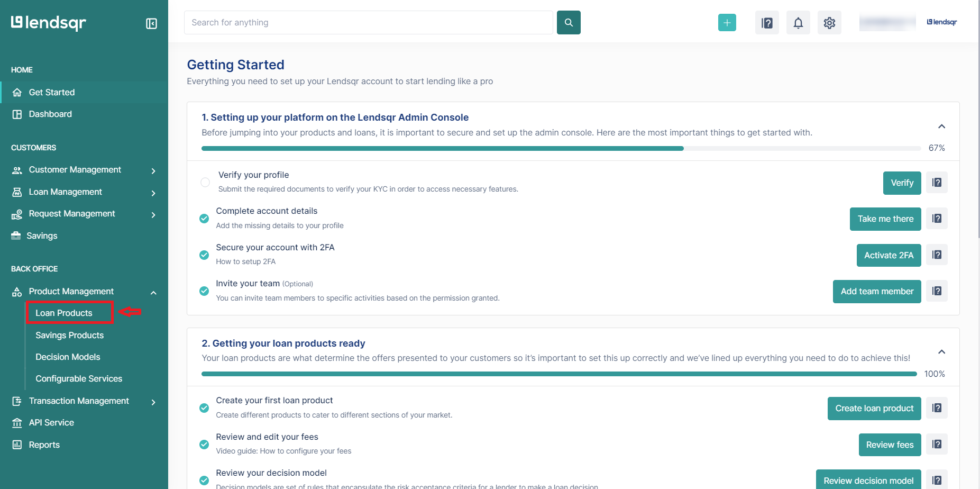Open the blurred user account menu
This screenshot has width=980, height=489.
[887, 22]
